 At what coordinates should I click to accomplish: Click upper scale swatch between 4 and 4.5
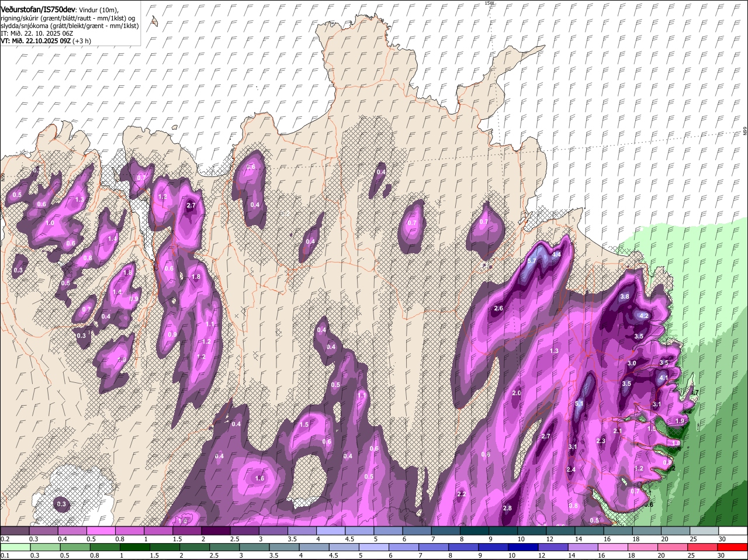(x=331, y=531)
